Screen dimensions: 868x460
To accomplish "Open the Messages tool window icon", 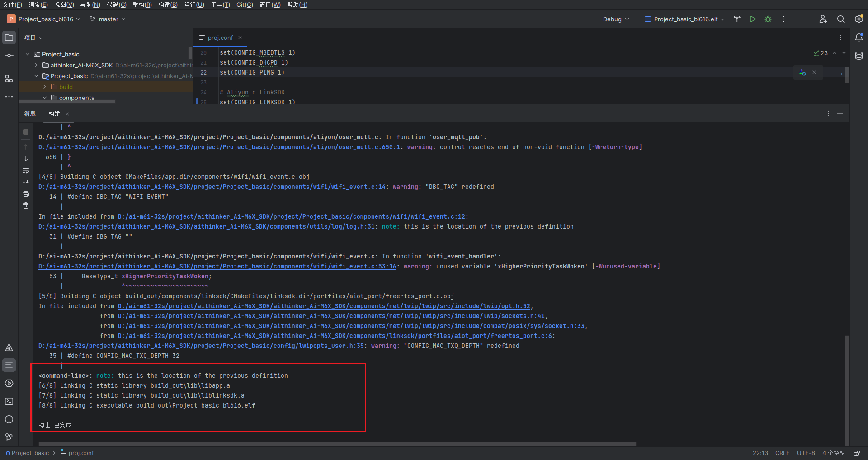I will (x=9, y=365).
